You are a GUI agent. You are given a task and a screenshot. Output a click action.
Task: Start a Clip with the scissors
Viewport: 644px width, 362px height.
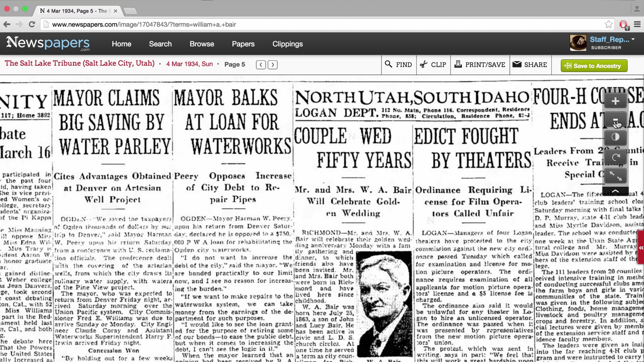[x=433, y=65]
